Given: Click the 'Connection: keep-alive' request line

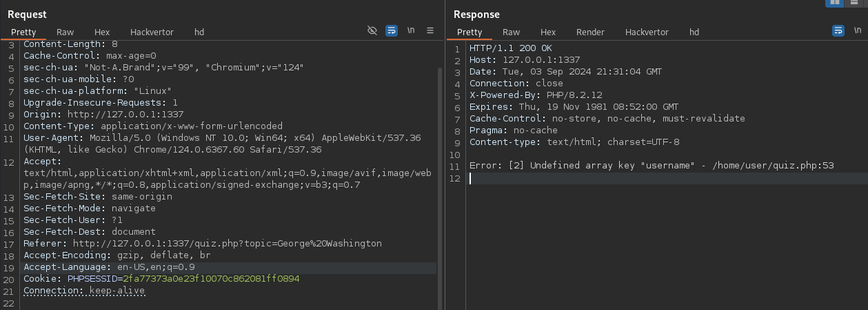Looking at the screenshot, I should (x=84, y=291).
